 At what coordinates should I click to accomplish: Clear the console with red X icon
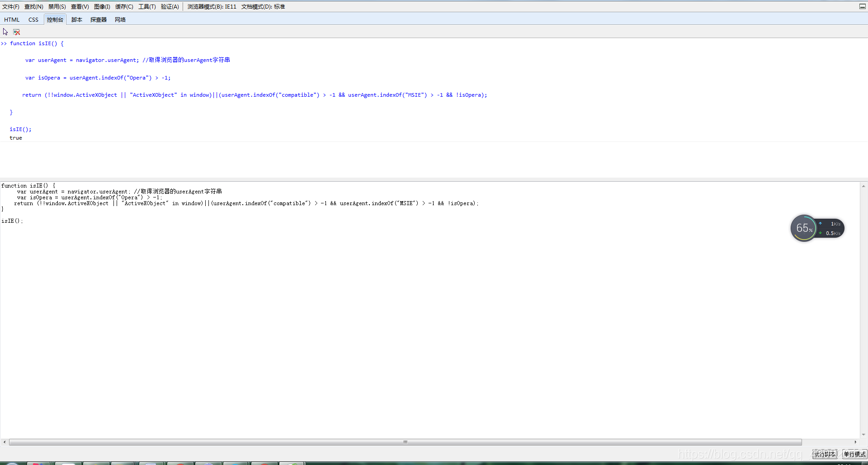pyautogui.click(x=17, y=32)
